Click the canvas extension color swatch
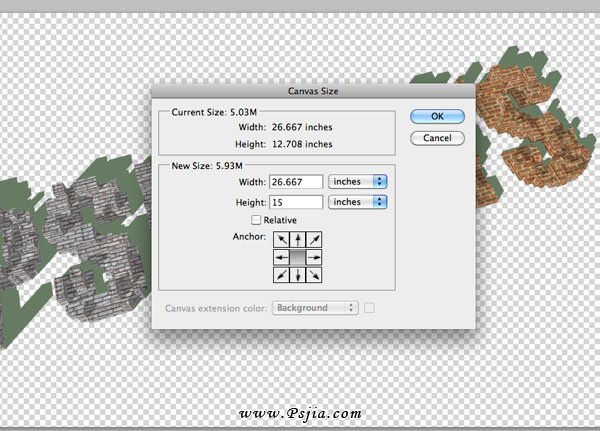Viewport: 600px width, 431px height. point(369,308)
